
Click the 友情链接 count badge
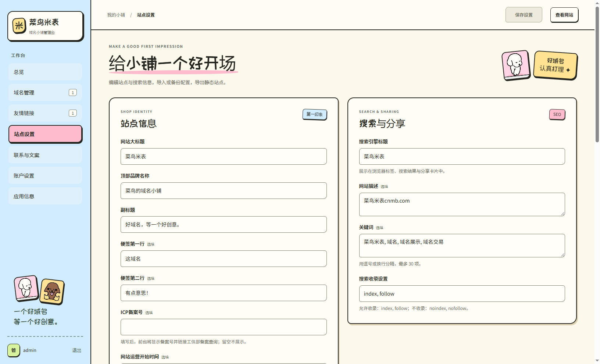tap(73, 113)
